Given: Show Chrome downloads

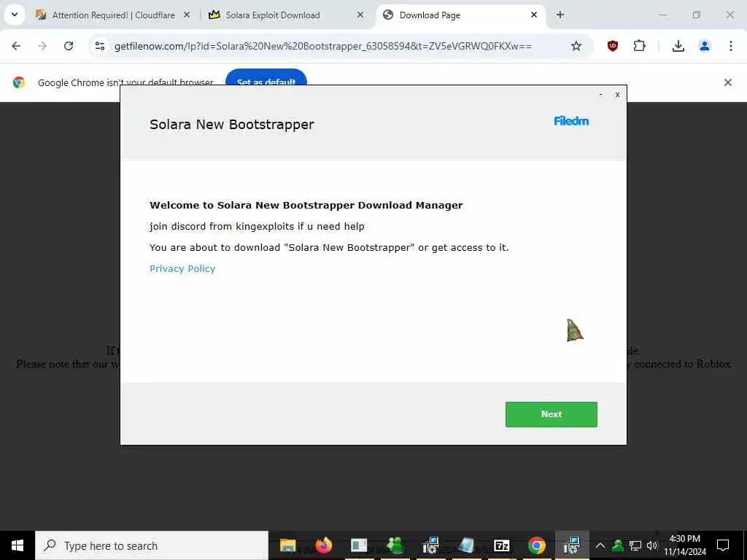Looking at the screenshot, I should pyautogui.click(x=678, y=46).
